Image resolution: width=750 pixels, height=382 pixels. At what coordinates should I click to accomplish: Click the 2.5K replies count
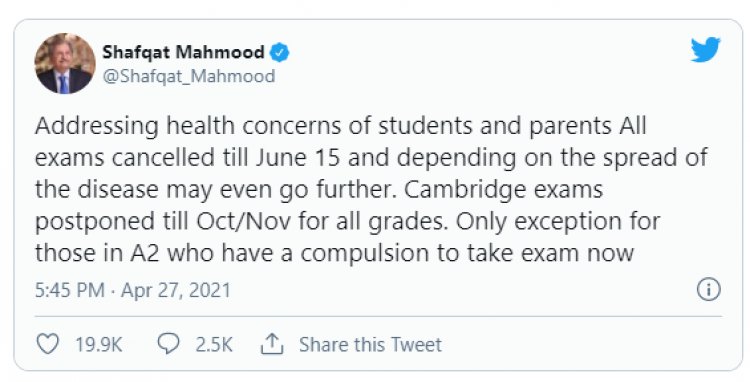coord(214,345)
